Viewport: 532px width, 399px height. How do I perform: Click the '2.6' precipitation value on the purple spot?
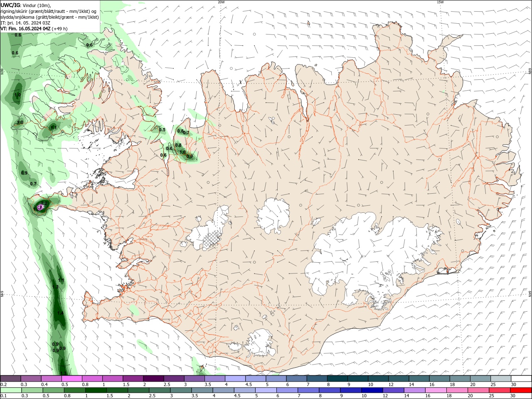pos(41,207)
